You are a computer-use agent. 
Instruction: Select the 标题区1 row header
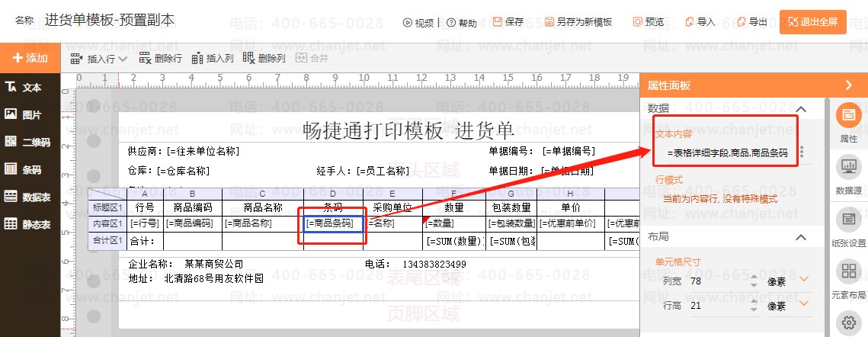(x=107, y=208)
